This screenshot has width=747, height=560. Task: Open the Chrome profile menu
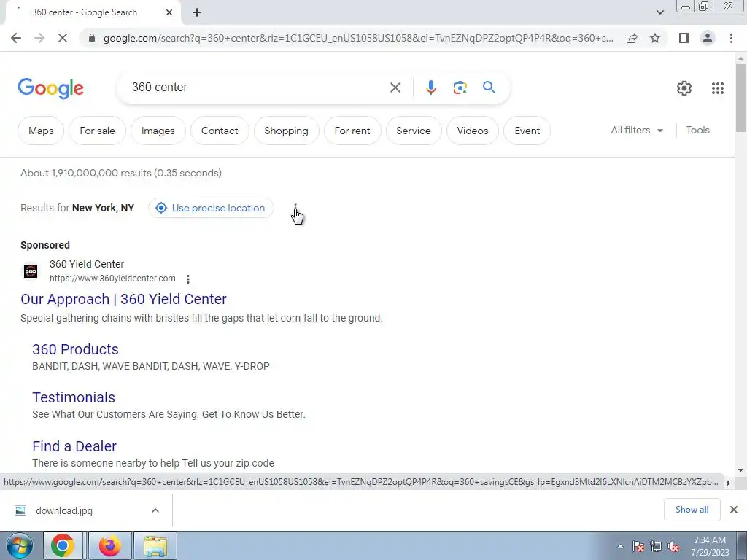point(708,38)
